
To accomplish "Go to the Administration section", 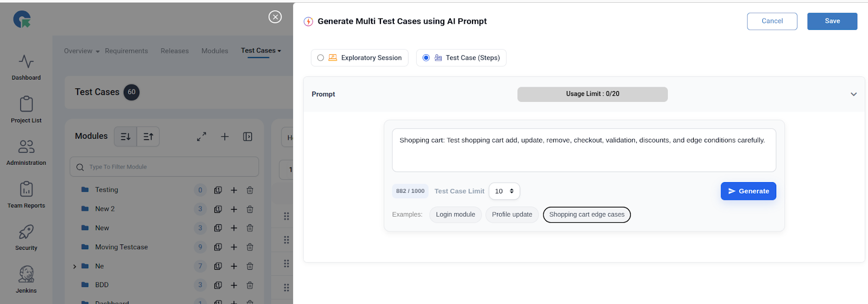I will coord(26,147).
